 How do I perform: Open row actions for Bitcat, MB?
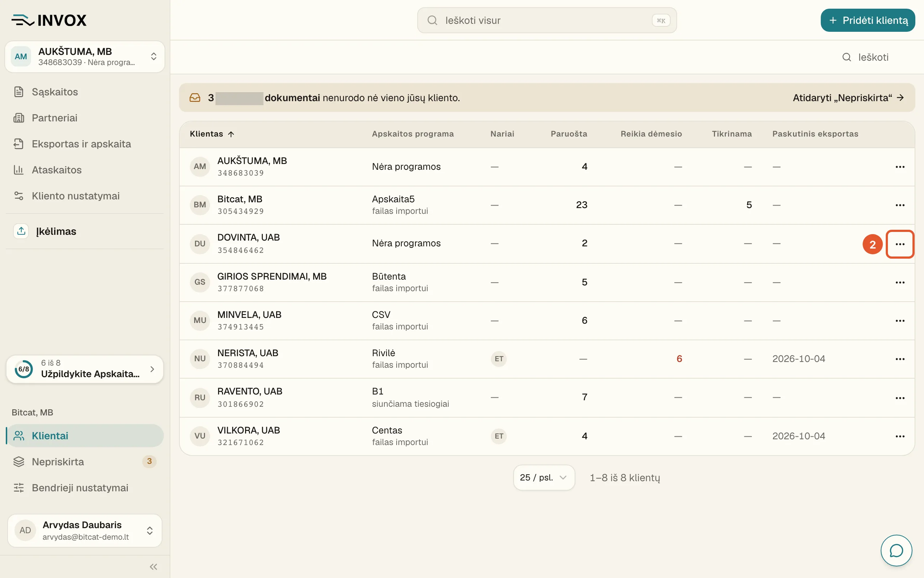(900, 205)
